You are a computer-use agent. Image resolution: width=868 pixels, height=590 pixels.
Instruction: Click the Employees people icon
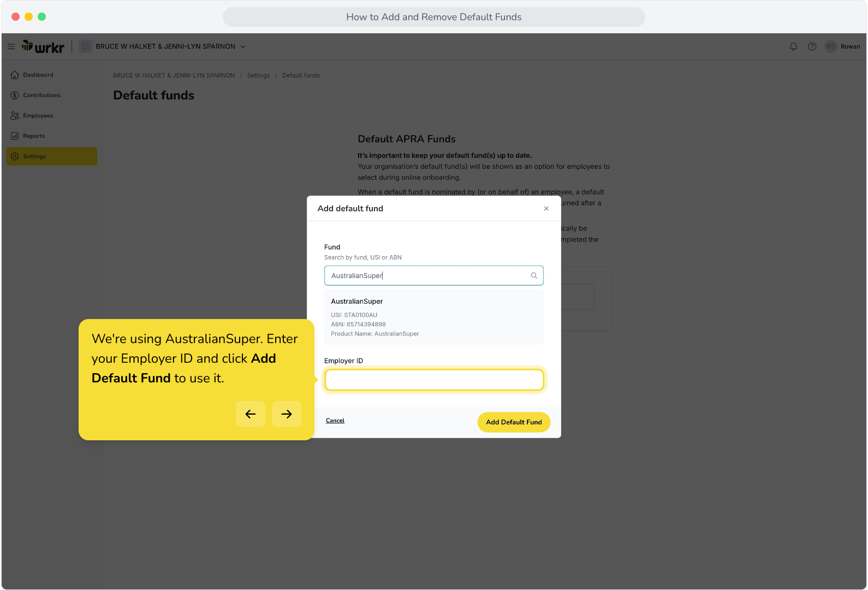pos(15,116)
